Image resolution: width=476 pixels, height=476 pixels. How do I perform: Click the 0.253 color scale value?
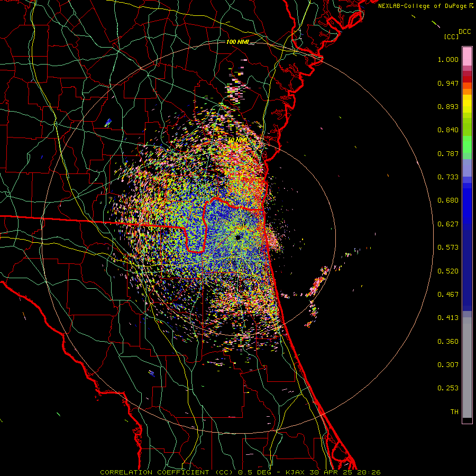tap(448, 388)
